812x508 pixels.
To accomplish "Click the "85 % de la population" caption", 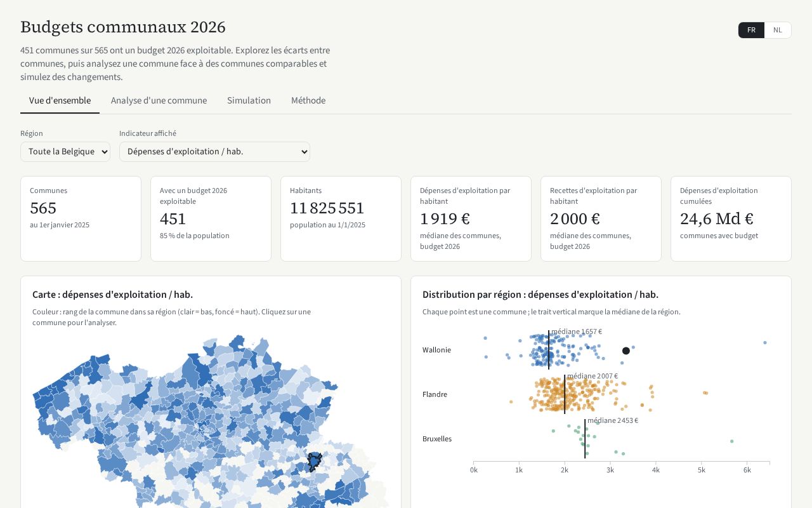I will tap(195, 236).
